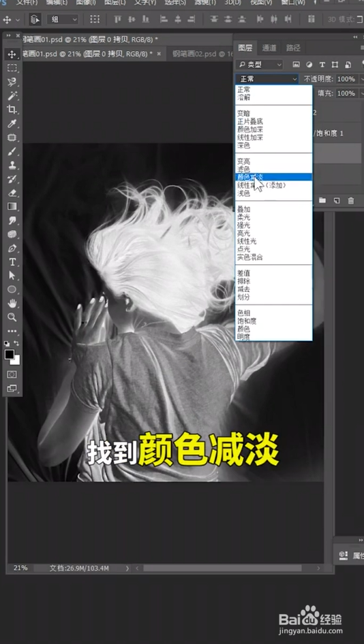Align top edges in options bar
The height and width of the screenshot is (644, 364).
118,19
